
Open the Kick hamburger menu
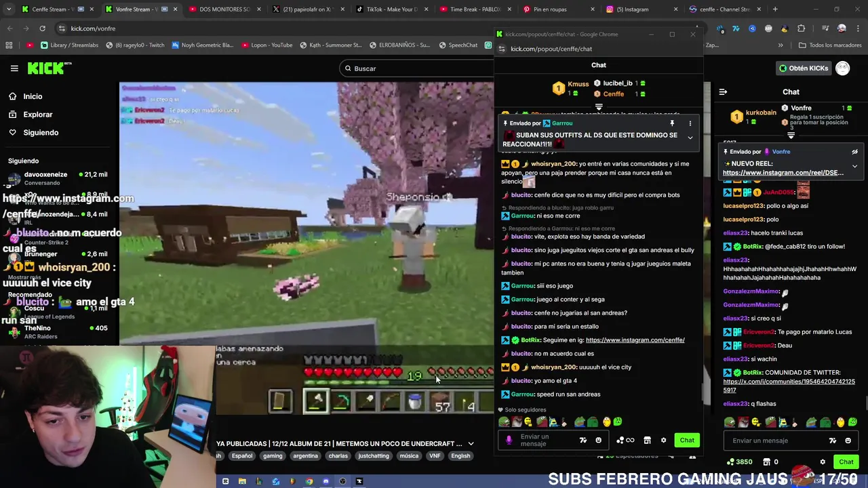click(14, 68)
